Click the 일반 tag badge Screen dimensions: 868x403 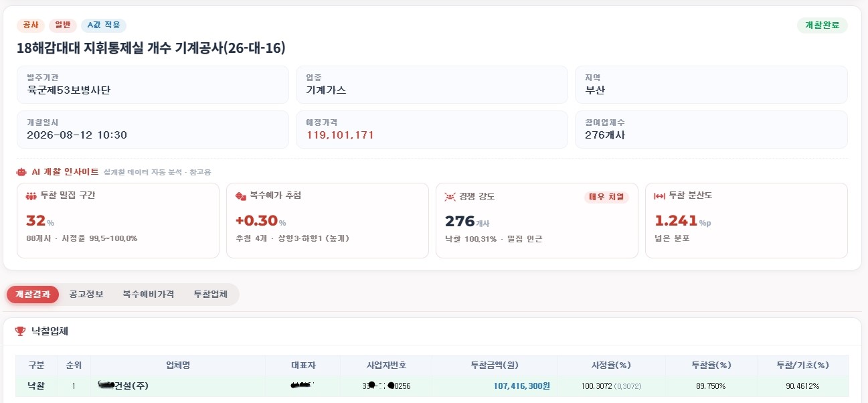63,25
